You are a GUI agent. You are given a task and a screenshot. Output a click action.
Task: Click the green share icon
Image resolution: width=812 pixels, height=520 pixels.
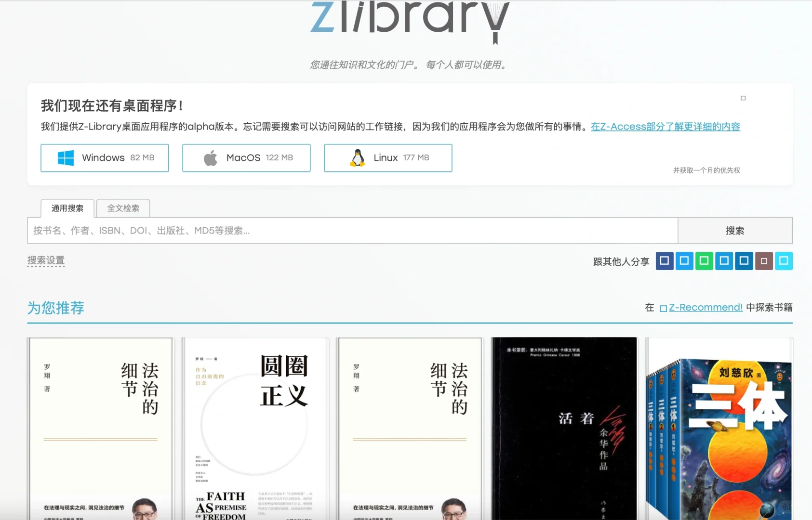coord(704,261)
